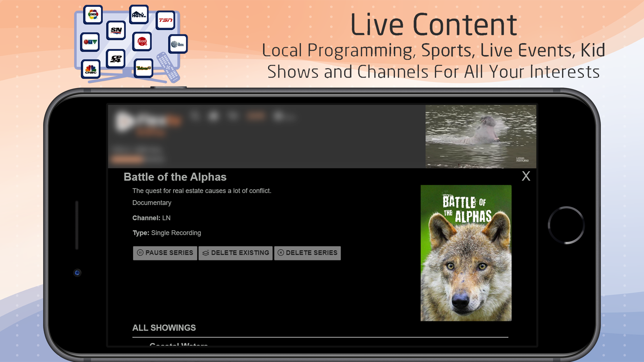This screenshot has height=362, width=644.
Task: Click the hippo live video preview
Action: pos(480,136)
